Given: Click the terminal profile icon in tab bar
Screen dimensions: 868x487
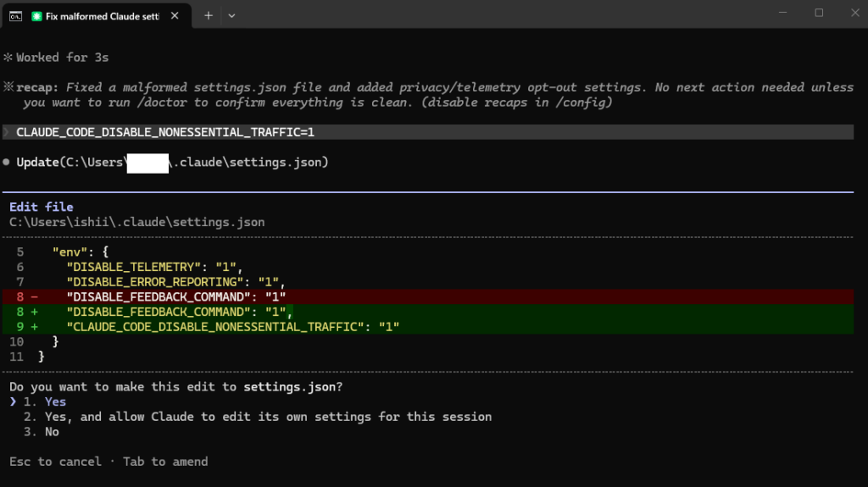Looking at the screenshot, I should point(15,16).
